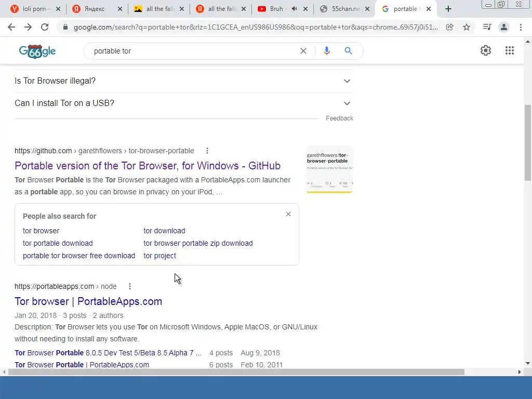The image size is (532, 399).
Task: Submit search with the magnifying glass icon
Action: [348, 51]
